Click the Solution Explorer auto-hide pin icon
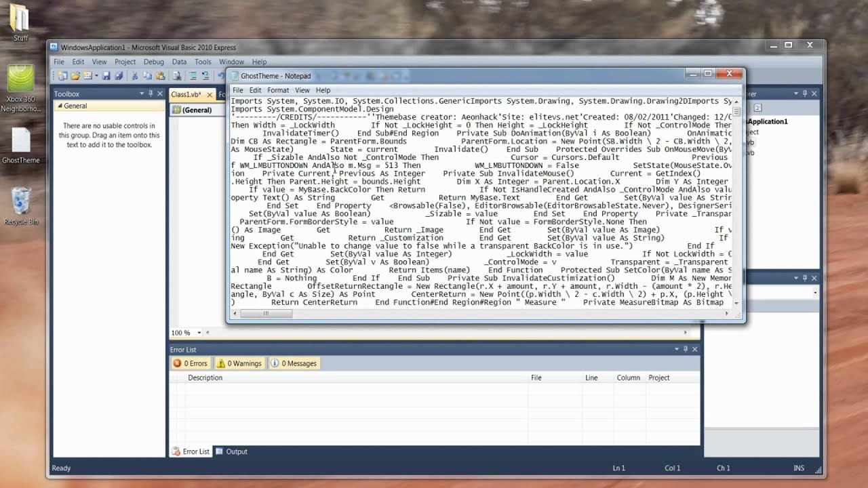868x488 pixels. (805, 94)
